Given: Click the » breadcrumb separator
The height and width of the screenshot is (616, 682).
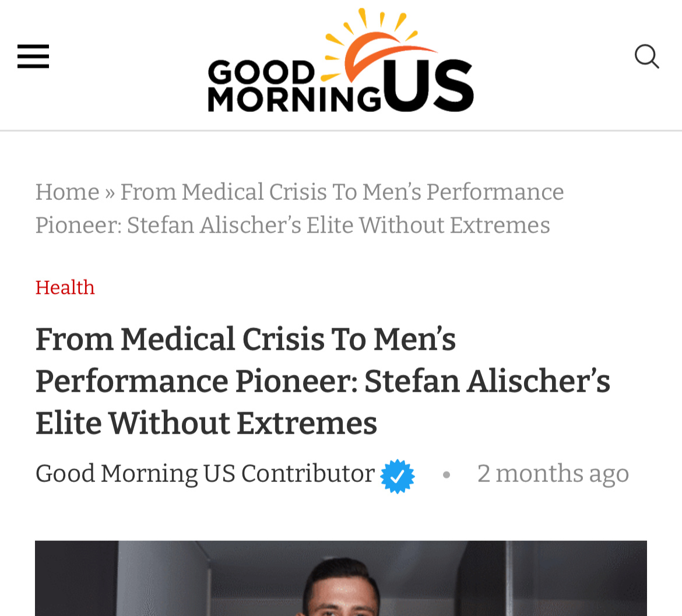Looking at the screenshot, I should pyautogui.click(x=110, y=192).
